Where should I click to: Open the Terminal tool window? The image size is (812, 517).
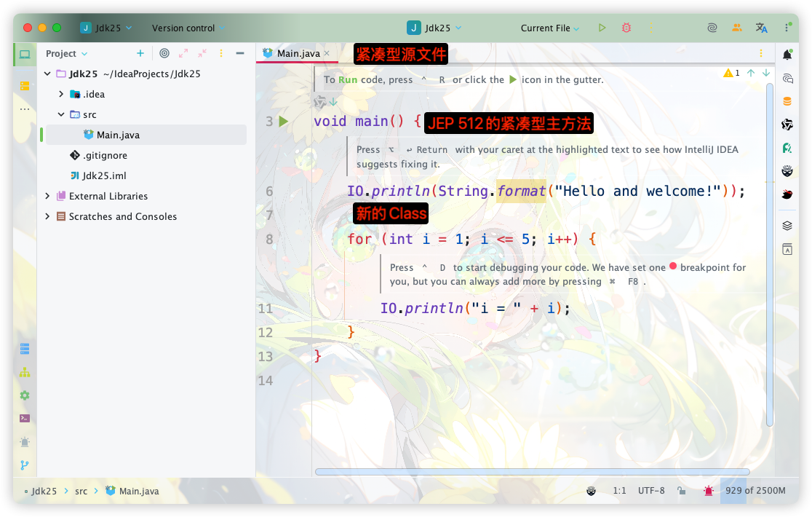pos(25,418)
